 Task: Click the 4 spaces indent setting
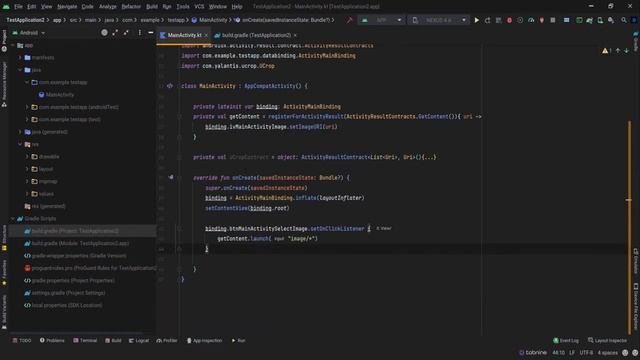click(607, 353)
